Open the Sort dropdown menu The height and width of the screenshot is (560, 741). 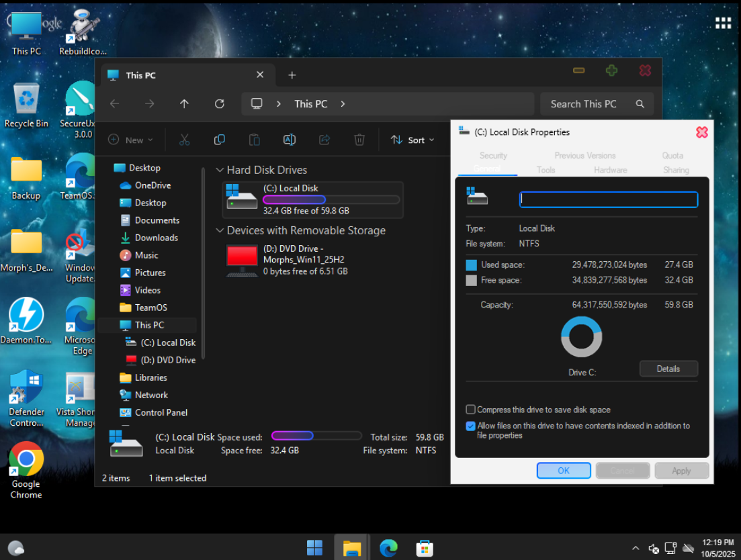pyautogui.click(x=413, y=140)
